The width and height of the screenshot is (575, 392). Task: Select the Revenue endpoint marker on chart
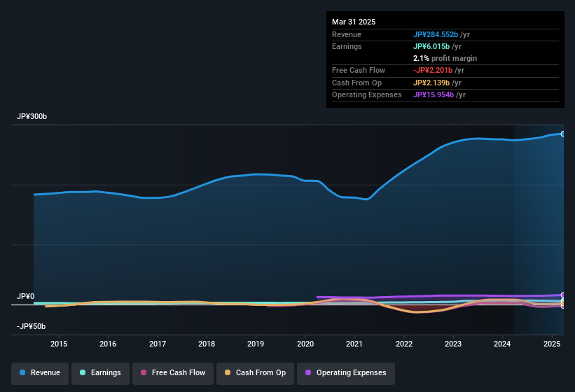(x=562, y=134)
